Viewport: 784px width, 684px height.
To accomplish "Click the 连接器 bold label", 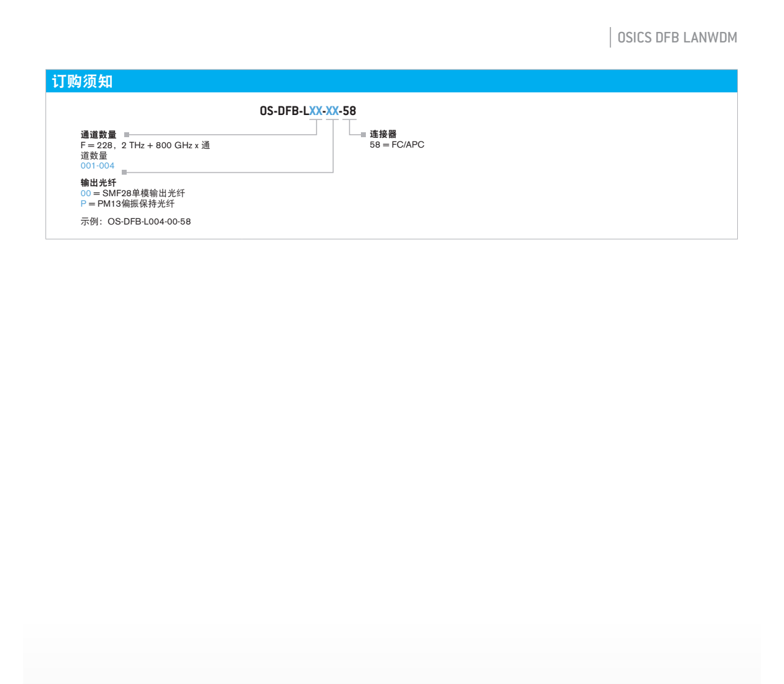I will click(x=383, y=134).
